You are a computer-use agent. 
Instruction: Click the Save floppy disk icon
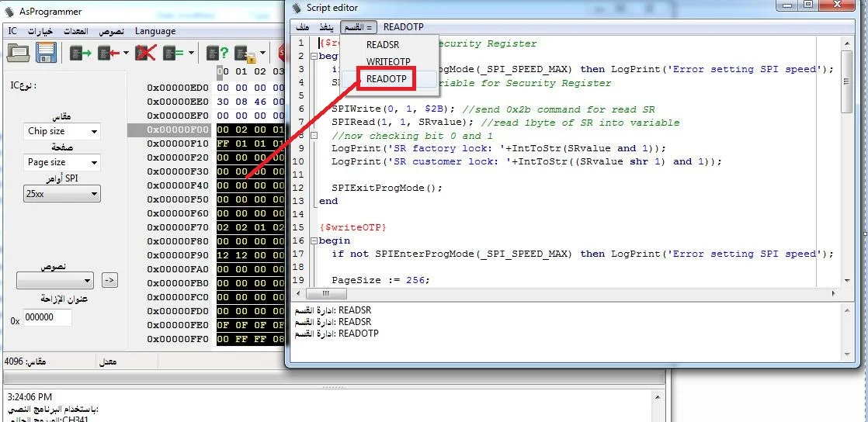47,53
